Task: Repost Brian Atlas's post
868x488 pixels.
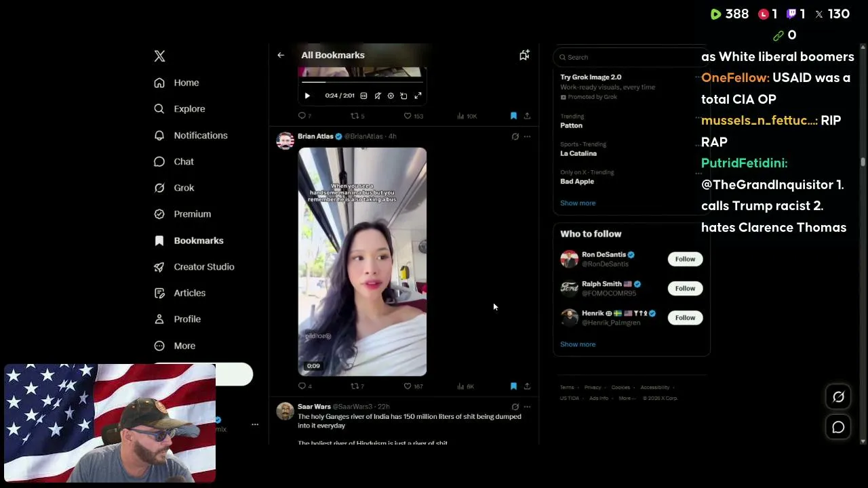Action: click(357, 386)
